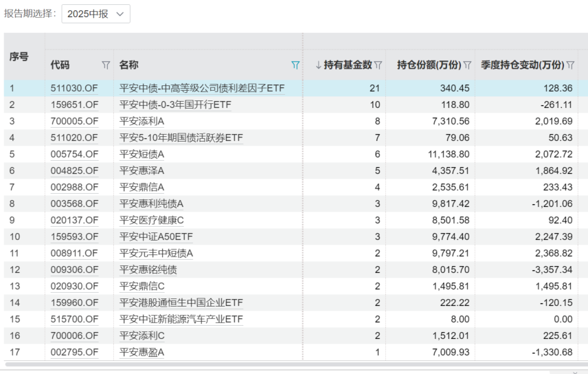Open fund code 008911.OF link

74,254
